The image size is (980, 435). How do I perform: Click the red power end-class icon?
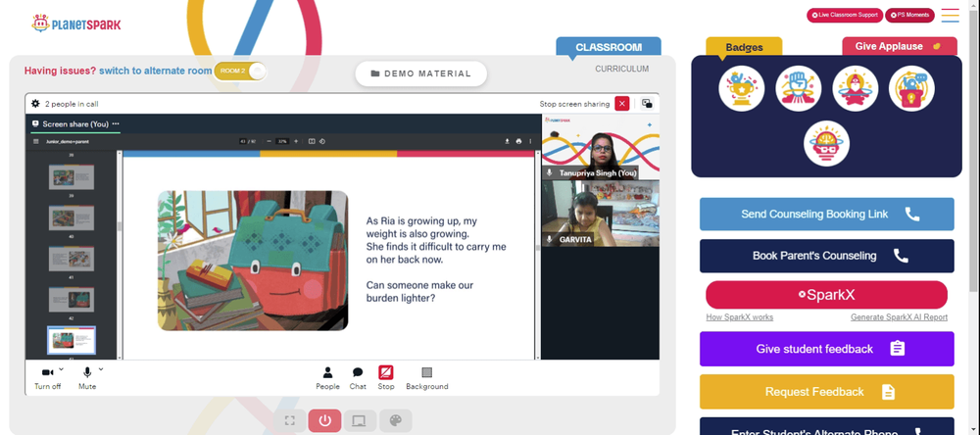324,420
